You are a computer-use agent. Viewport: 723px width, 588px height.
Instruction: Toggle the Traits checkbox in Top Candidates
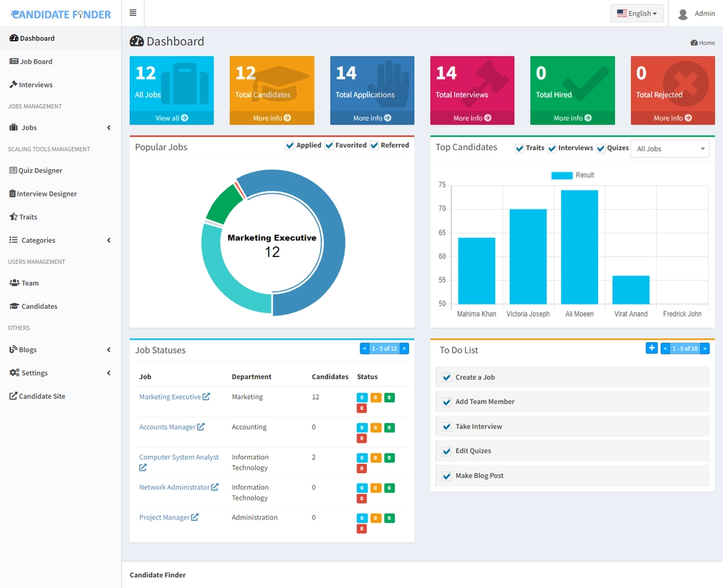click(520, 148)
